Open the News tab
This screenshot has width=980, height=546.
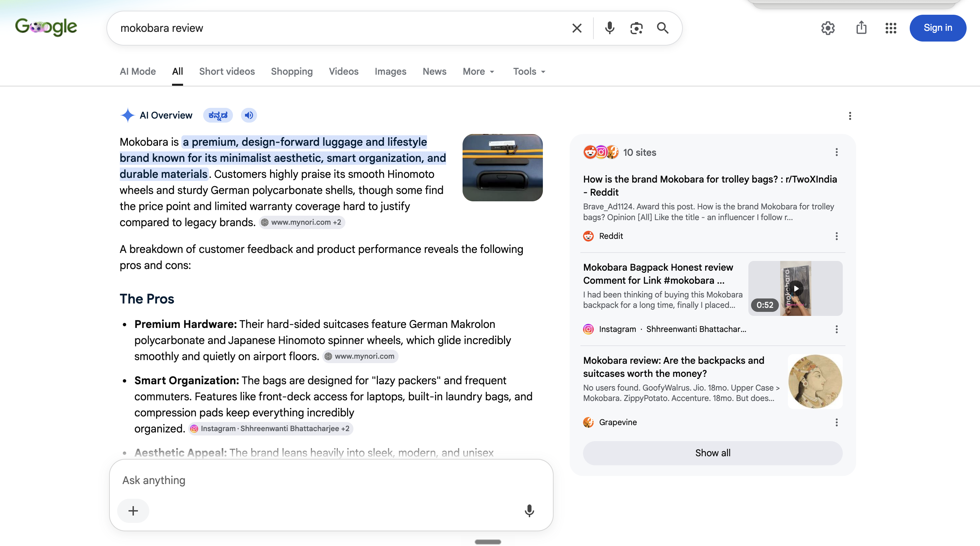click(434, 72)
